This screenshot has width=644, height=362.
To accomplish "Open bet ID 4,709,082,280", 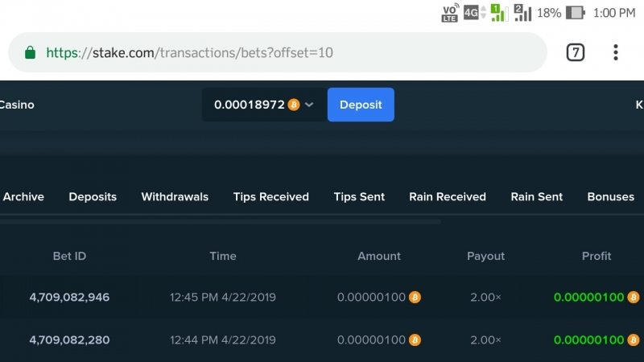I will click(69, 339).
